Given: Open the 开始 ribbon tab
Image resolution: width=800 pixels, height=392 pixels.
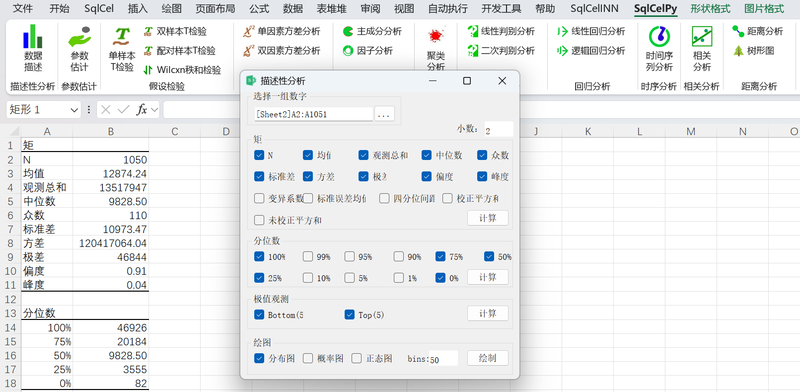Looking at the screenshot, I should click(x=60, y=9).
